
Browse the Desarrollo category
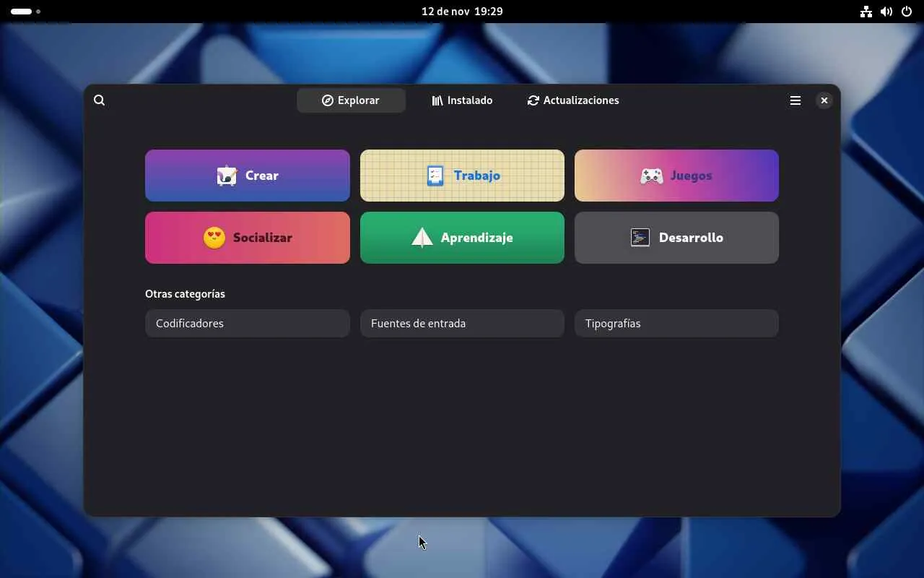[676, 238]
